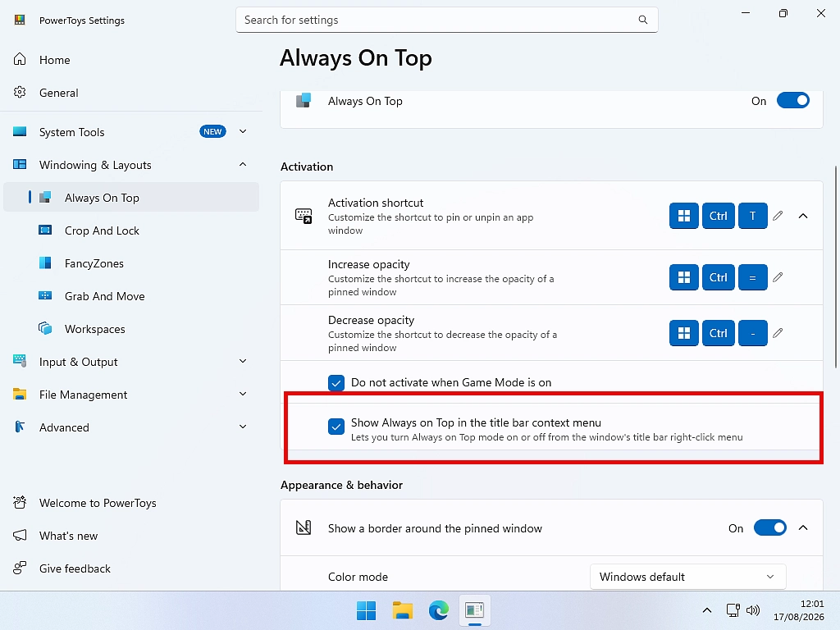Viewport: 840px width, 630px height.
Task: Edit the Decrease opacity shortcut
Action: click(778, 333)
